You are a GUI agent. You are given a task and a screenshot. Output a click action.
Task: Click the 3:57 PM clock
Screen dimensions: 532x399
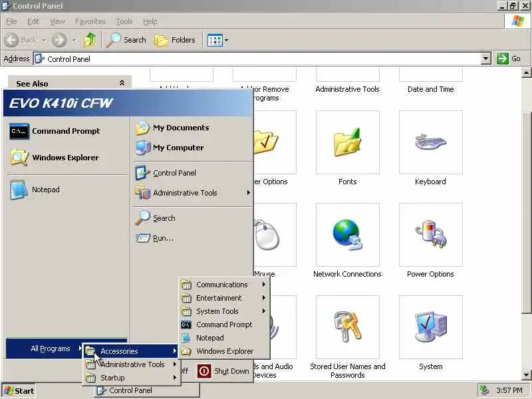(x=509, y=390)
